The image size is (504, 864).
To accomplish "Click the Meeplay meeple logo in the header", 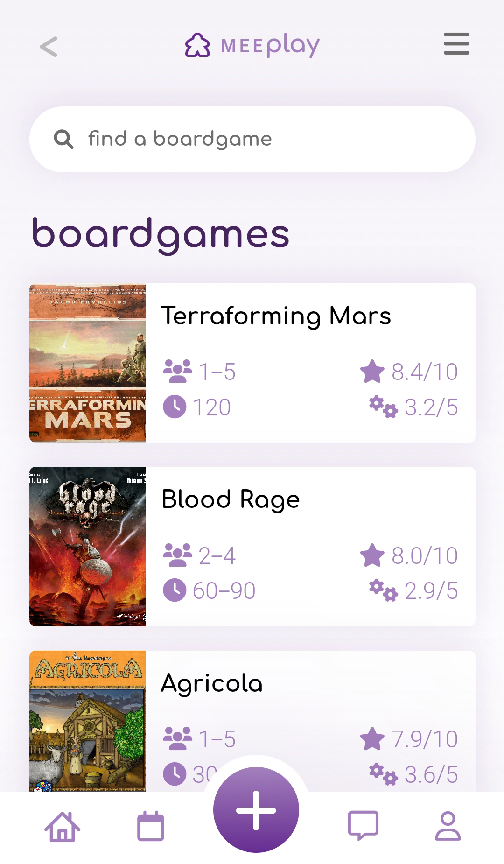I will coord(199,44).
